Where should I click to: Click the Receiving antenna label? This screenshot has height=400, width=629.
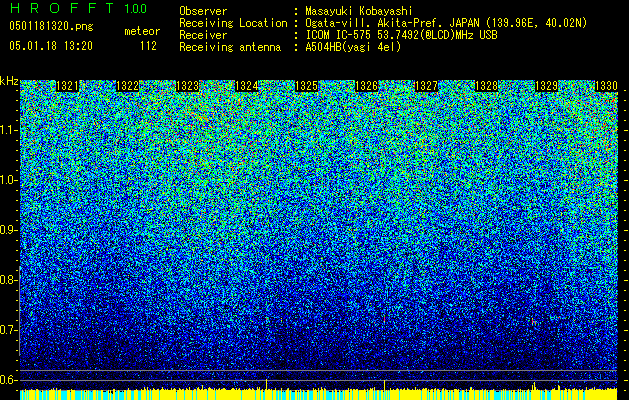pos(230,47)
